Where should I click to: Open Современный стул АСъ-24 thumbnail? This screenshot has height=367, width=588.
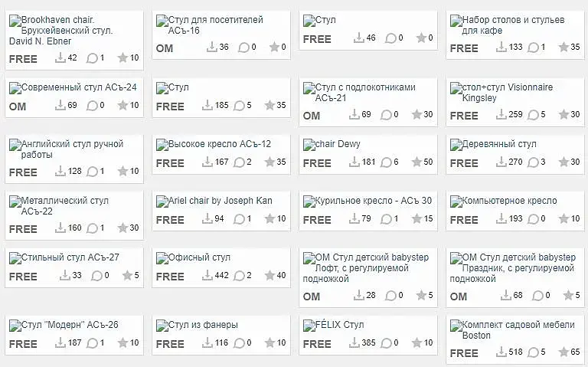15,89
